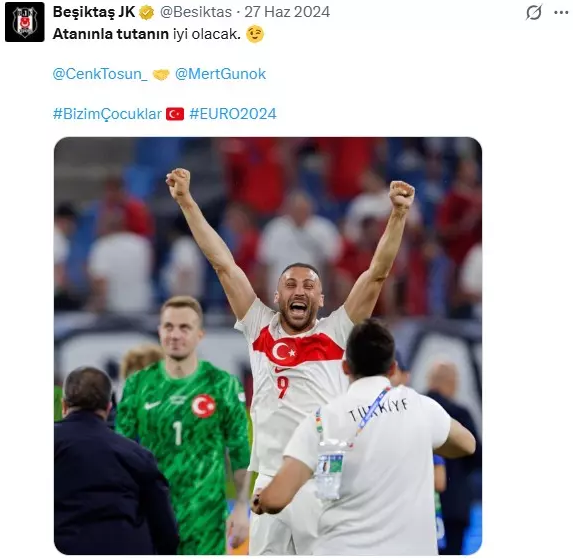Open the 27 Haz 2024 timestamp
The image size is (573, 559).
click(287, 12)
